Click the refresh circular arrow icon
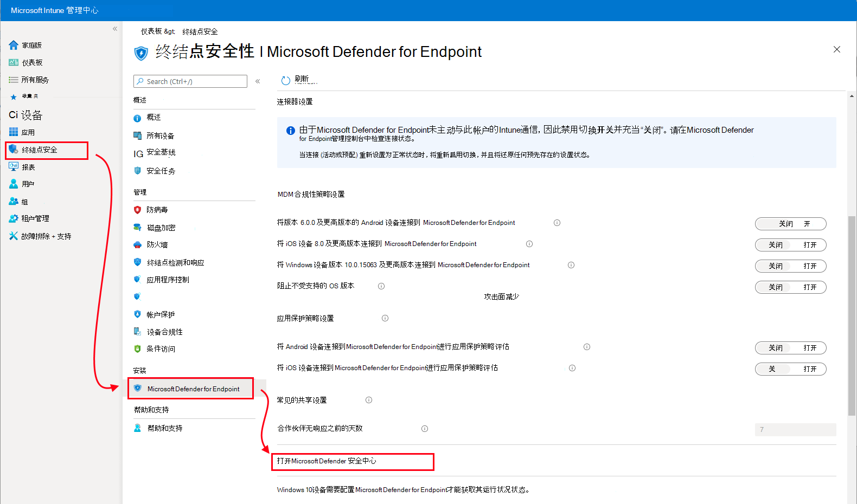Image resolution: width=857 pixels, height=504 pixels. tap(286, 81)
